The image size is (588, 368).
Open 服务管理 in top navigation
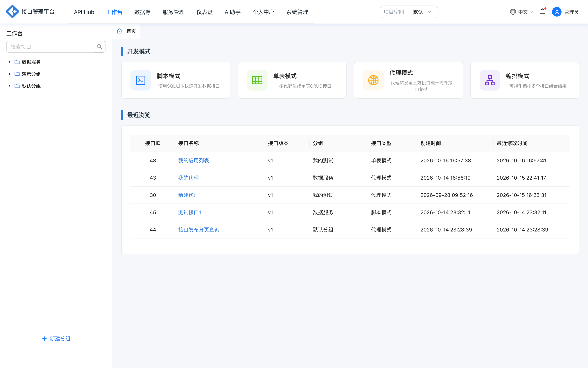[173, 12]
